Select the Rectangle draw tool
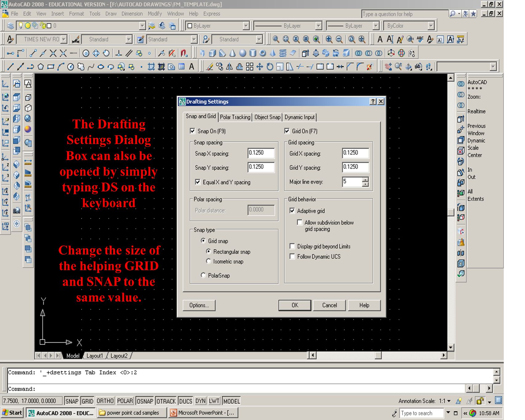The image size is (525, 420). tap(51, 67)
